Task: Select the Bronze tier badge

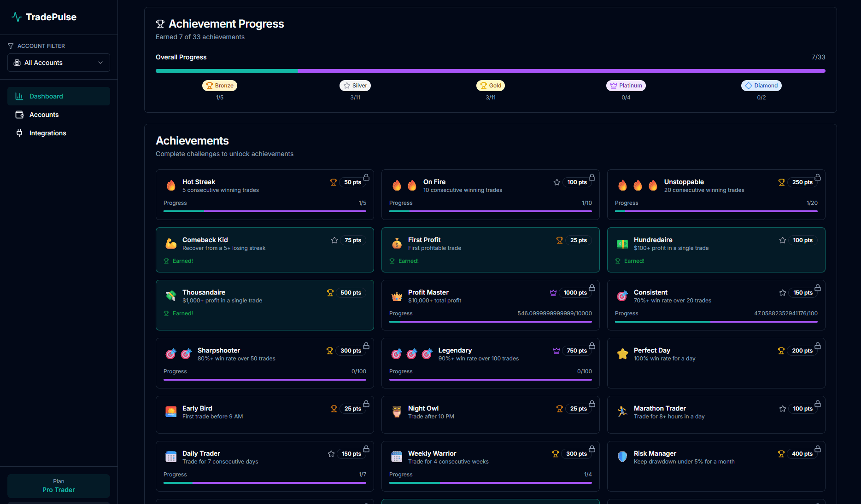Action: click(x=220, y=86)
